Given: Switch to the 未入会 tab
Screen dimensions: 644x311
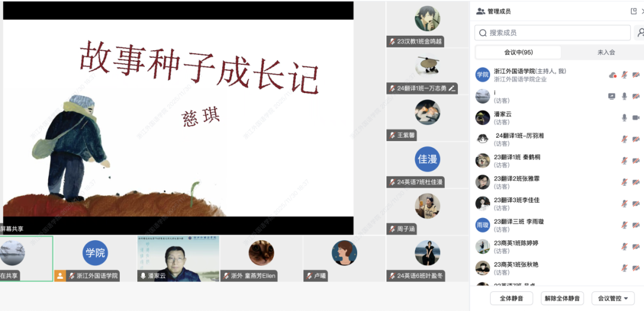Looking at the screenshot, I should pos(606,52).
